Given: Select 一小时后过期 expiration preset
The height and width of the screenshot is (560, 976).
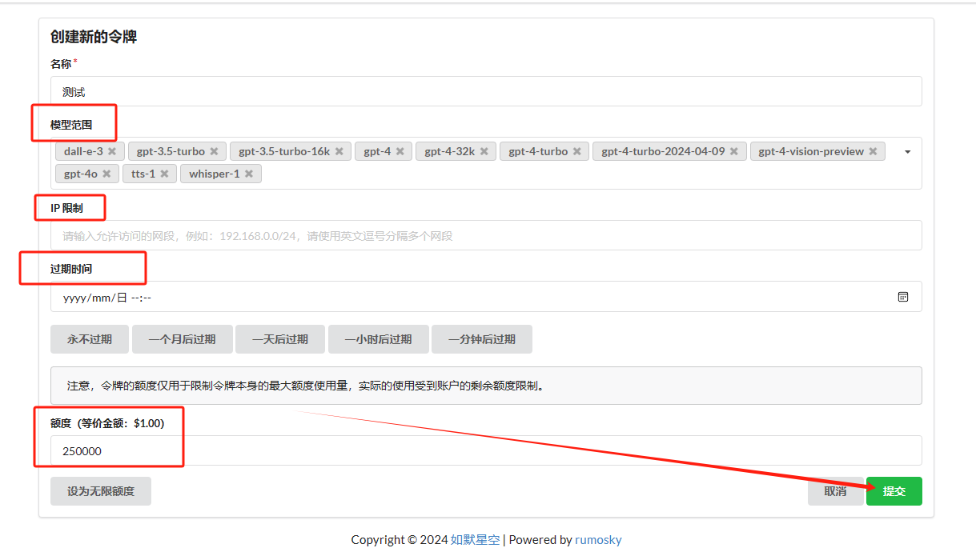Looking at the screenshot, I should (x=378, y=339).
